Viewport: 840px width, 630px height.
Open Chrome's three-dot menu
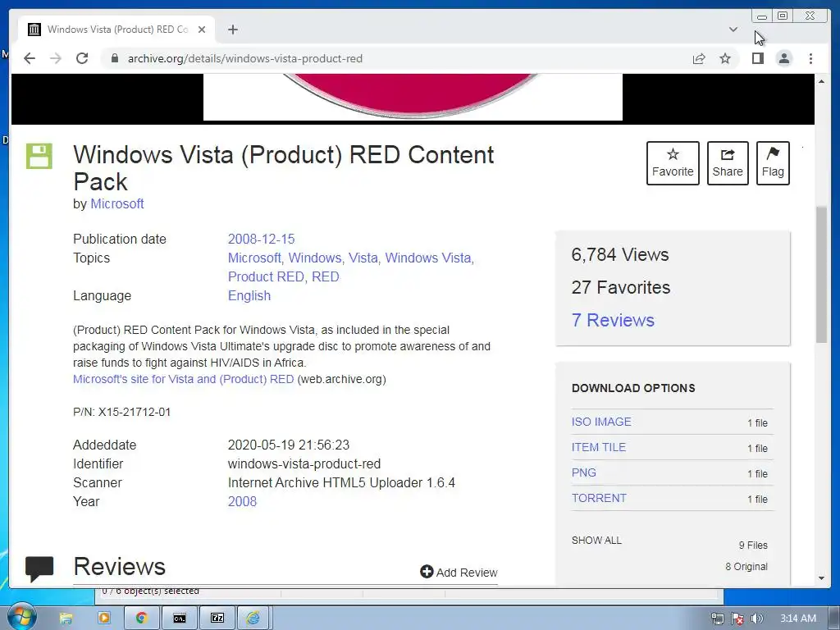[x=810, y=58]
